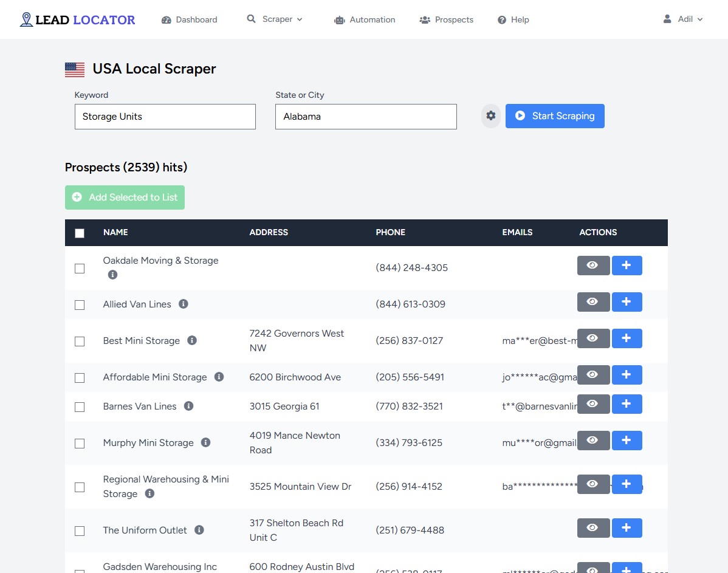Select the Murphy Mini Storage checkbox
The width and height of the screenshot is (728, 573).
(x=80, y=443)
